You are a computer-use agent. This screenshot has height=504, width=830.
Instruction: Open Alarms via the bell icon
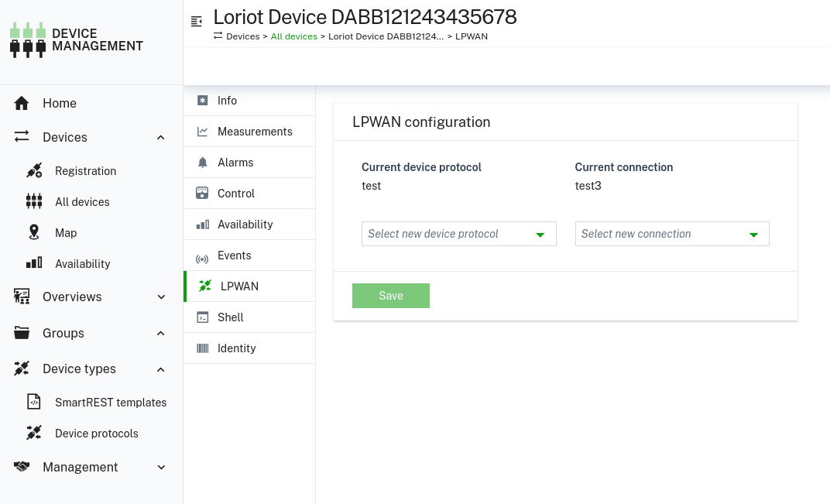[202, 162]
